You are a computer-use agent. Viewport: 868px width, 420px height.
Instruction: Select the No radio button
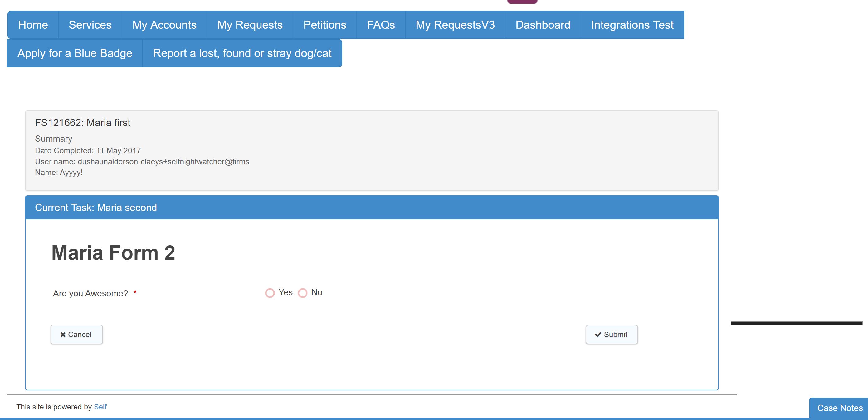point(303,293)
